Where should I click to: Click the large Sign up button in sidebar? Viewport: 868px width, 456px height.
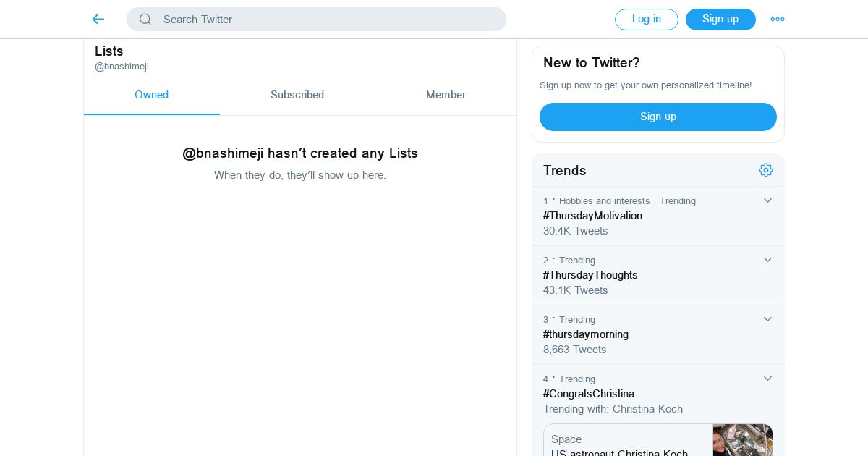[658, 117]
